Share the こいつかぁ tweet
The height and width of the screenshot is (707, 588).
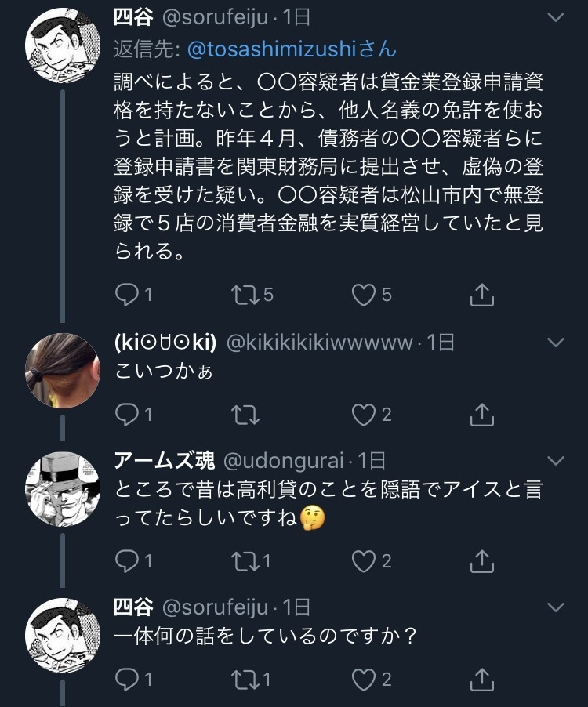[x=481, y=413]
